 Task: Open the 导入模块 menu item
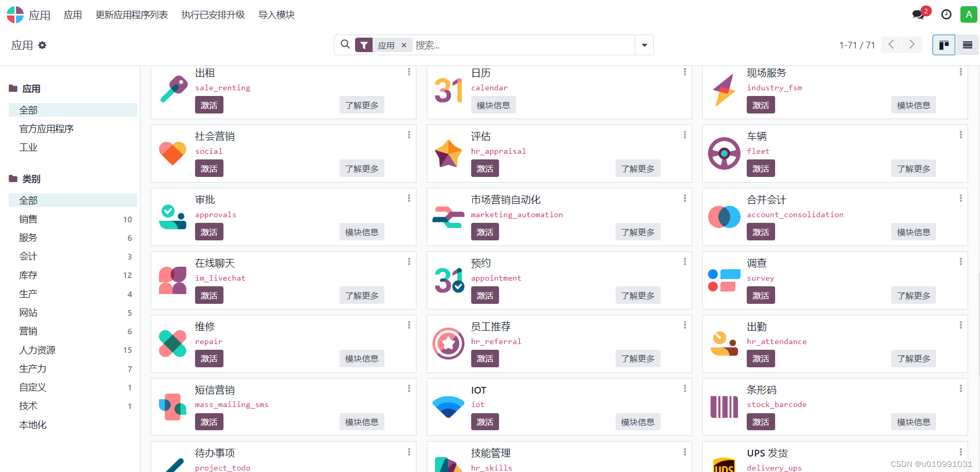(x=276, y=14)
